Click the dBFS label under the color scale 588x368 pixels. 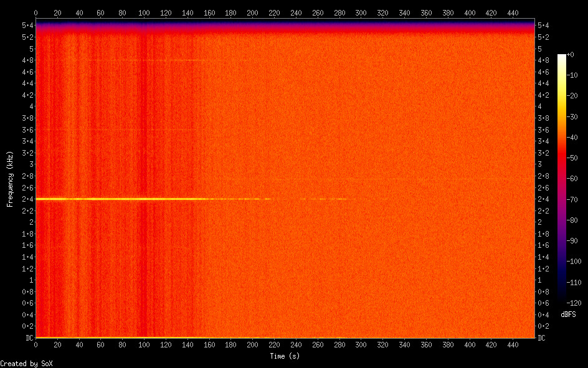click(x=567, y=314)
